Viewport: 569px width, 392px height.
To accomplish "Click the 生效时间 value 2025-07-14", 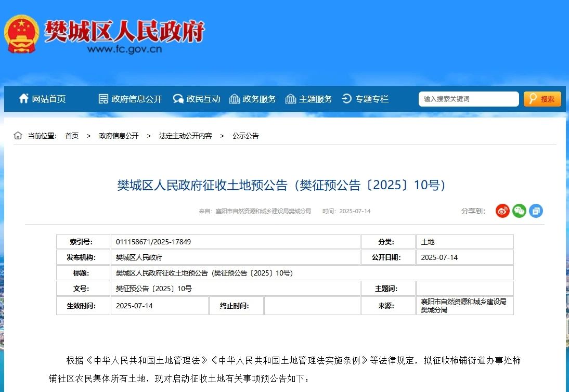I will (134, 306).
